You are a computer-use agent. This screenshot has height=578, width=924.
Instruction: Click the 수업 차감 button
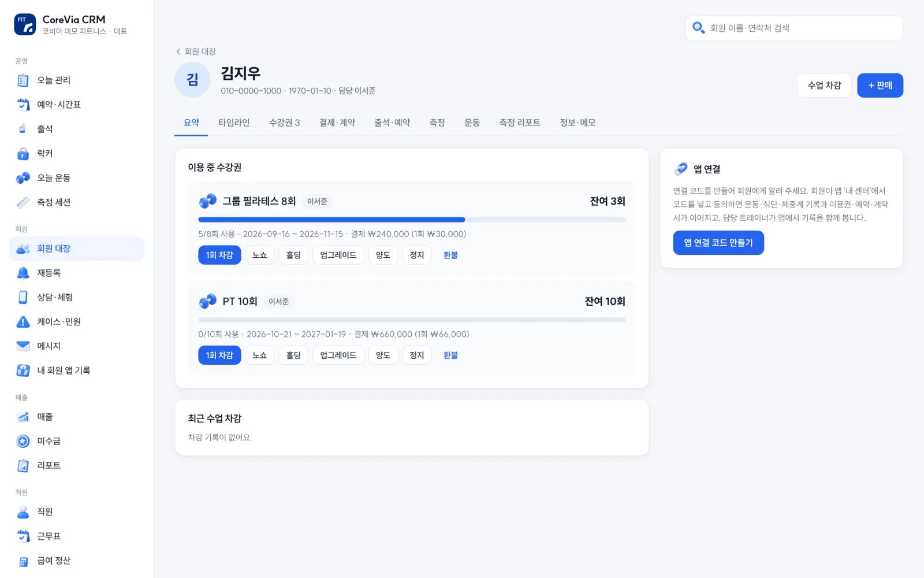824,86
